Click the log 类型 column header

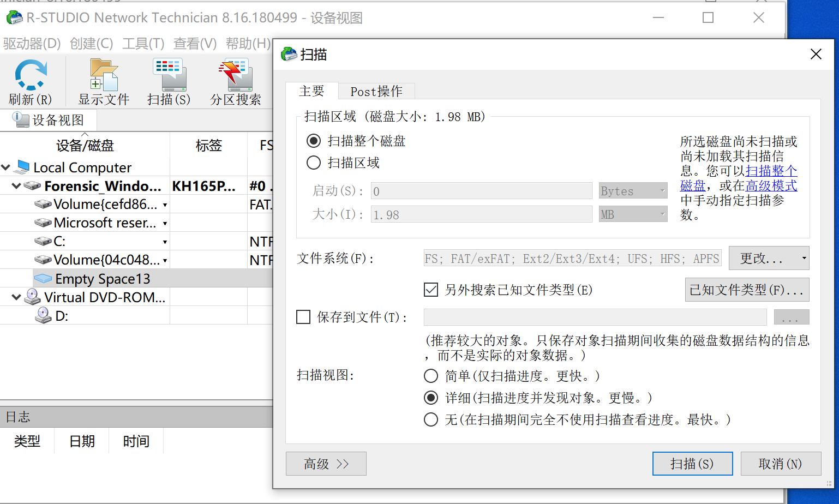(27, 441)
